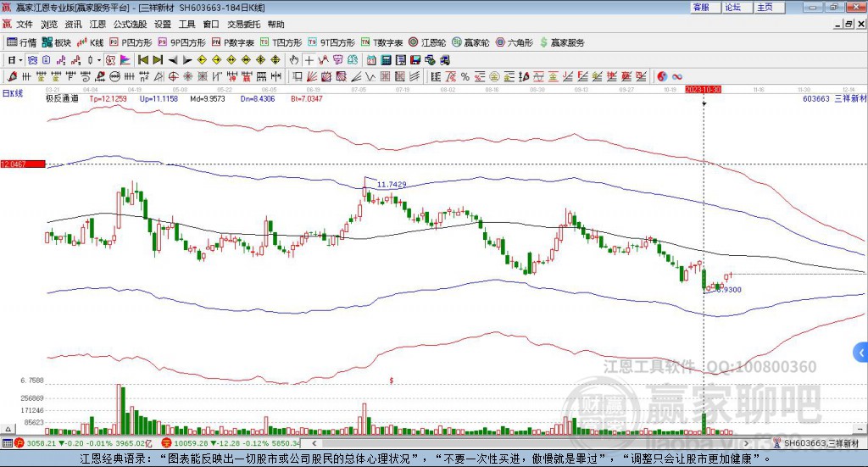Step chart right with black arrow
This screenshot has width=868, height=467.
pos(187,60)
